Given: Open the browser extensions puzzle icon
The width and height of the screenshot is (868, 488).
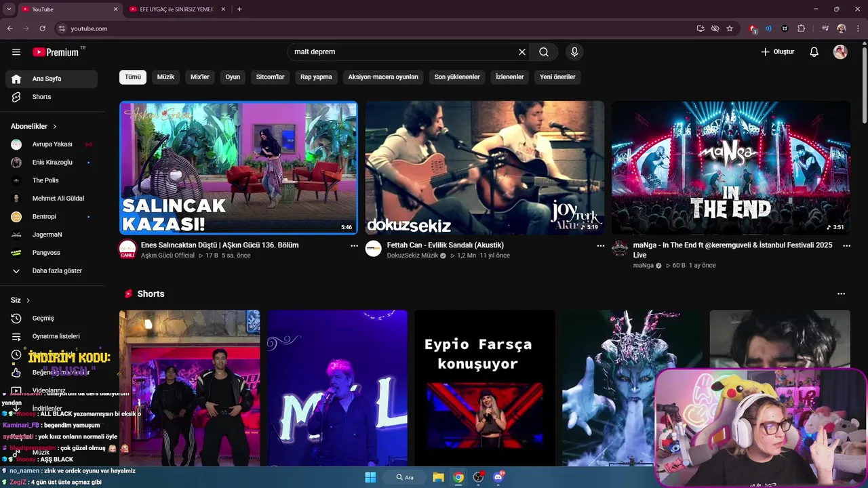Looking at the screenshot, I should (802, 28).
